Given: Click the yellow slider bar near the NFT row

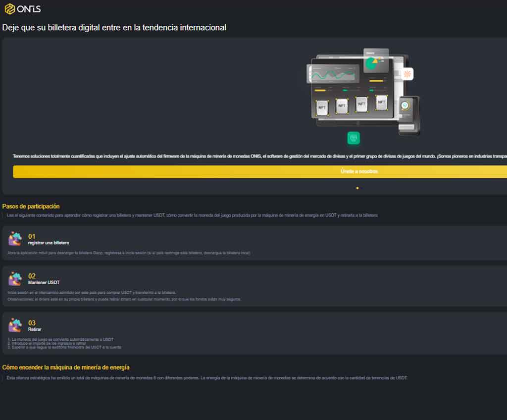Looking at the screenshot, I should click(320, 90).
